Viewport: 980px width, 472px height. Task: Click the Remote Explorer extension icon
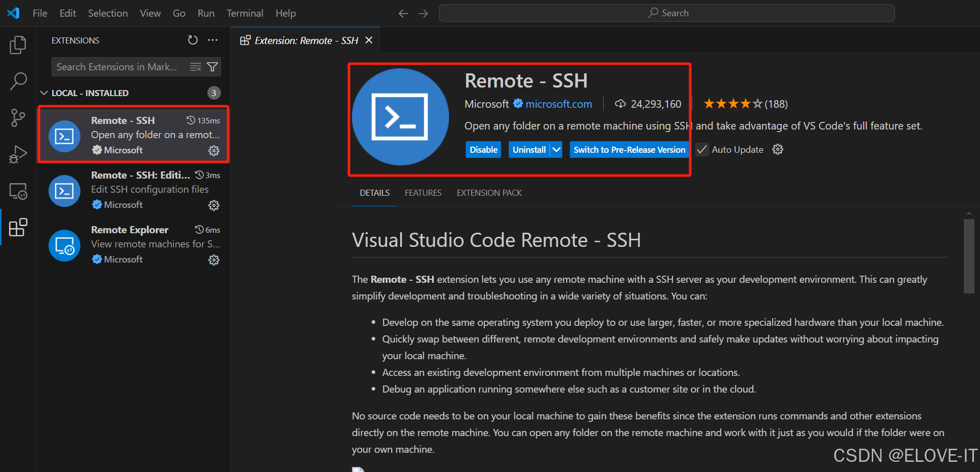64,245
